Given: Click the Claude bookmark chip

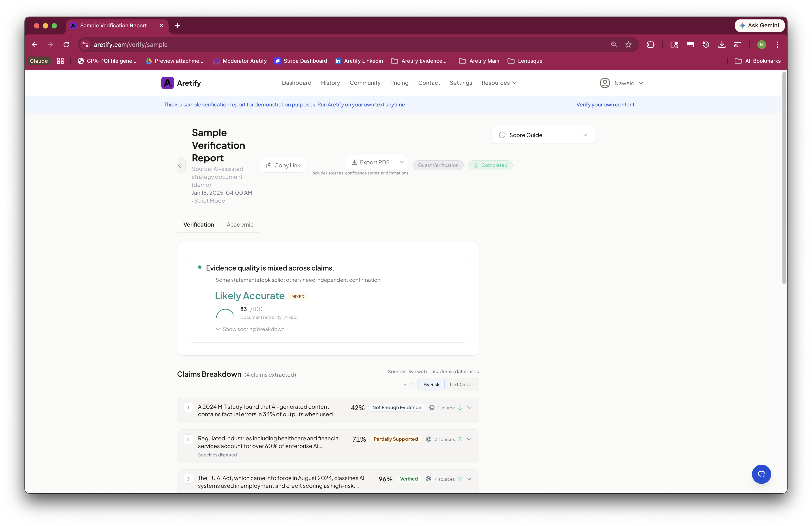Looking at the screenshot, I should click(39, 61).
